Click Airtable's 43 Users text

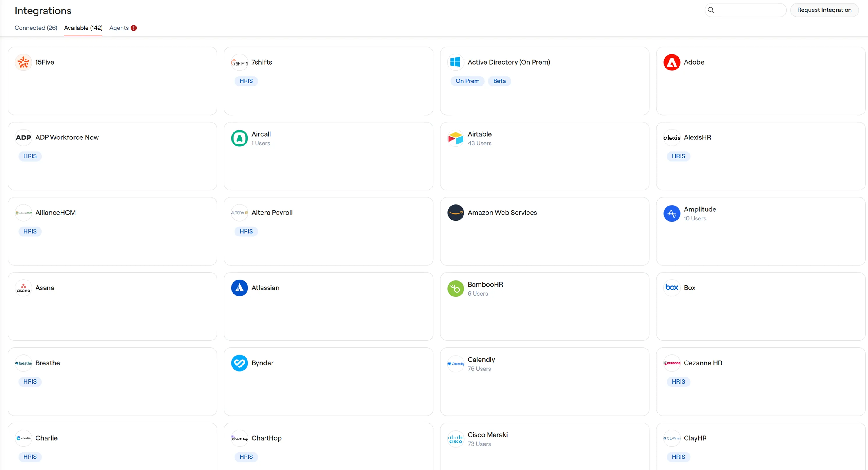tap(479, 143)
